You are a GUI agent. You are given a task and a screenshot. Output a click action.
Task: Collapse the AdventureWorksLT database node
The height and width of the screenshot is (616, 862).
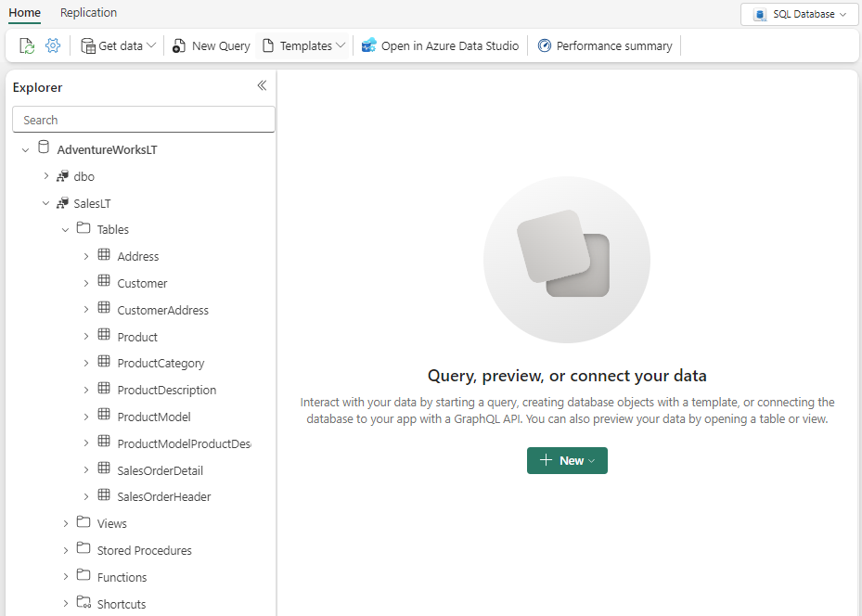[25, 150]
